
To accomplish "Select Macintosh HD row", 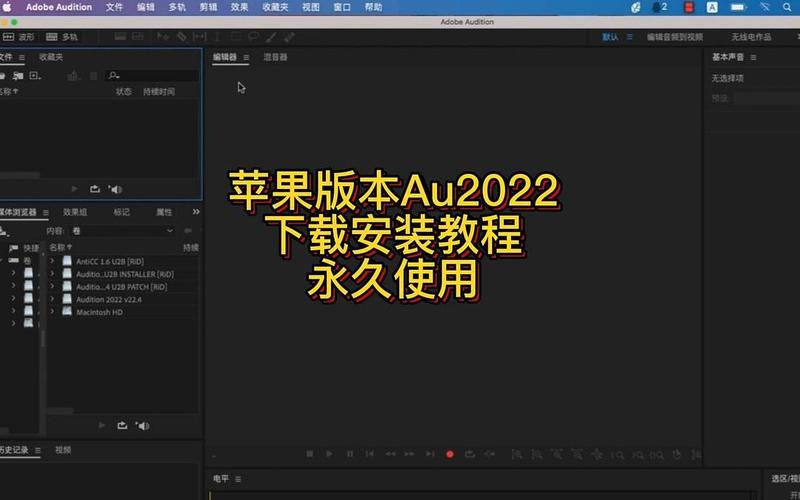I will (123, 312).
